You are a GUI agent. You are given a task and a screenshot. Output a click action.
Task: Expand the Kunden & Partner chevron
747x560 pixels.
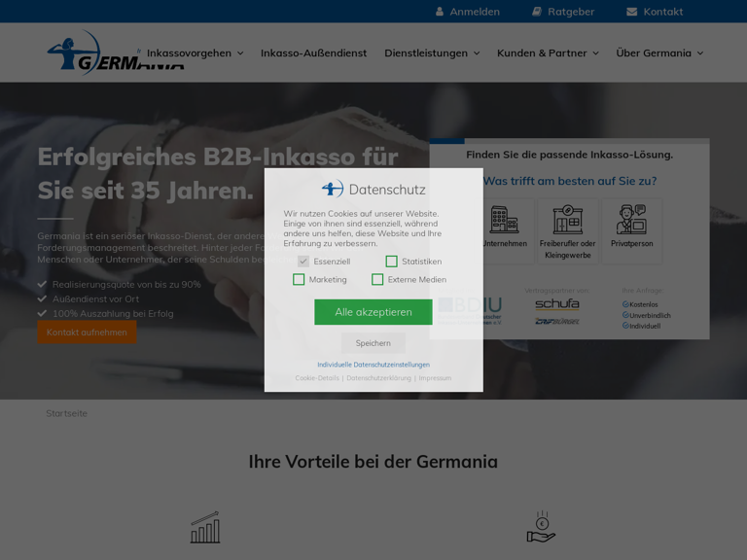595,53
